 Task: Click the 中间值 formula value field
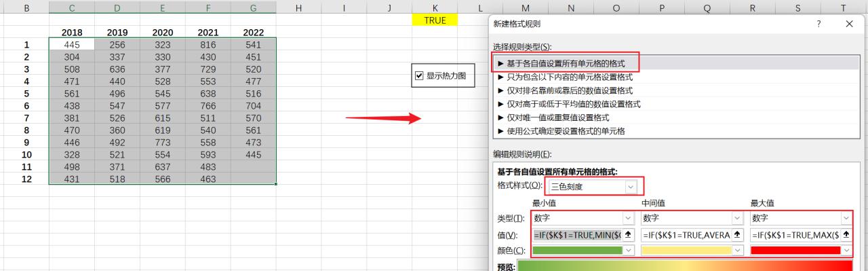[x=686, y=235]
